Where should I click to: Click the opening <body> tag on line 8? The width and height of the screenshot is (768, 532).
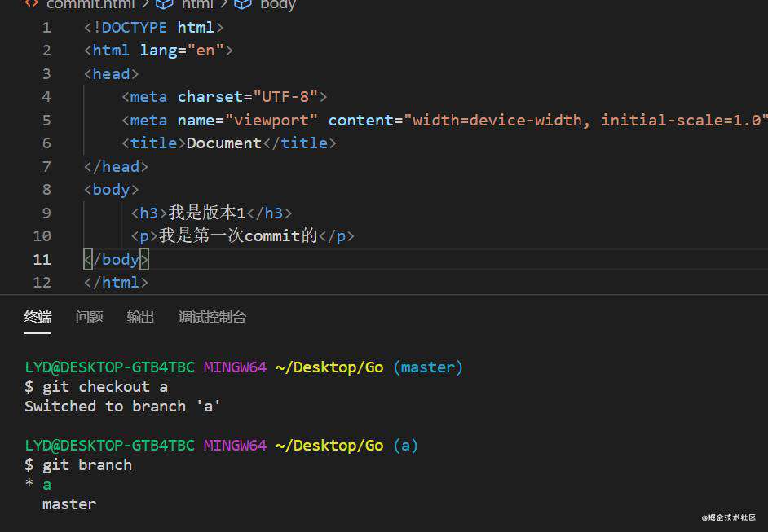(111, 189)
